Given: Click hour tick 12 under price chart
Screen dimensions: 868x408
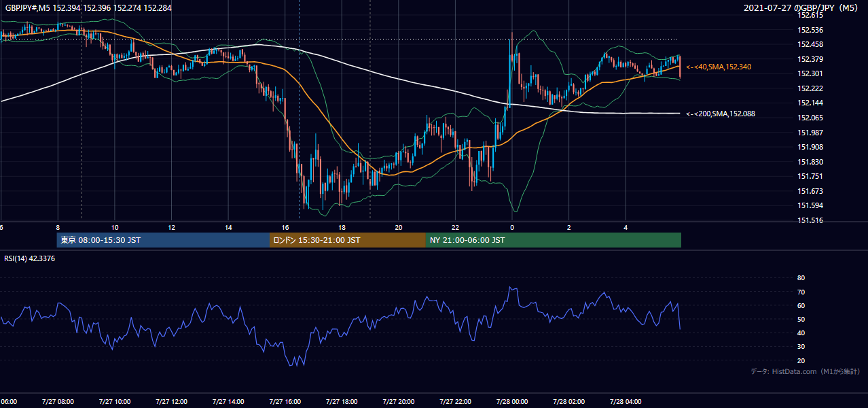Looking at the screenshot, I should tap(171, 228).
